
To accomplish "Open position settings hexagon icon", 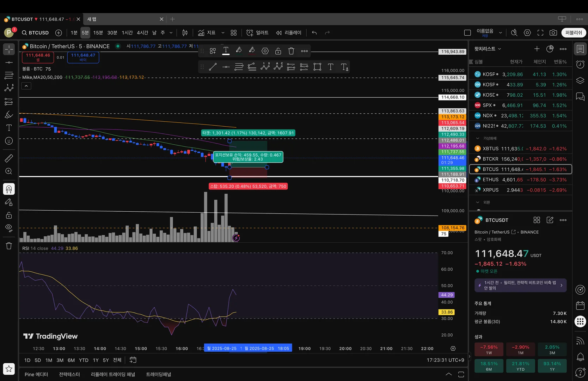I will (x=265, y=51).
